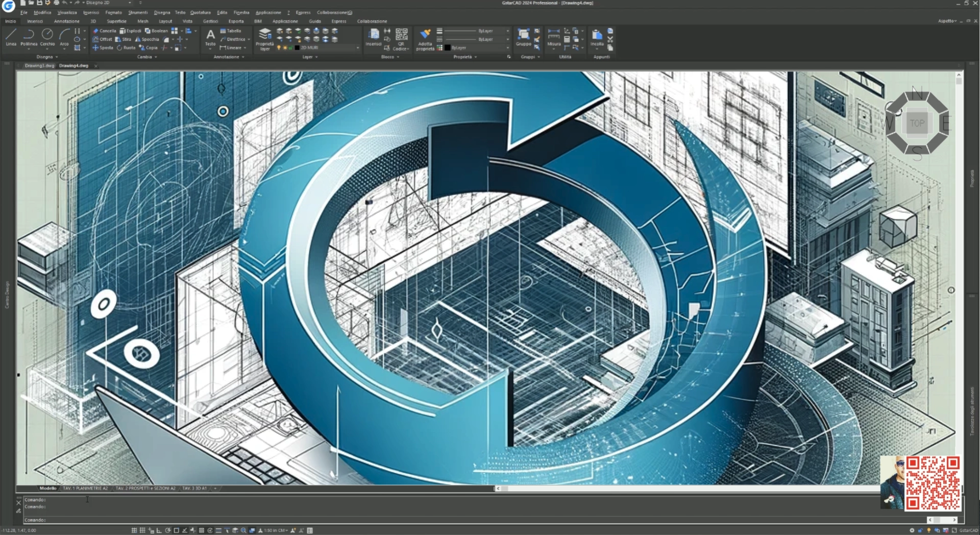Open Proprietà layer manager
This screenshot has width=980, height=535.
pyautogui.click(x=265, y=39)
